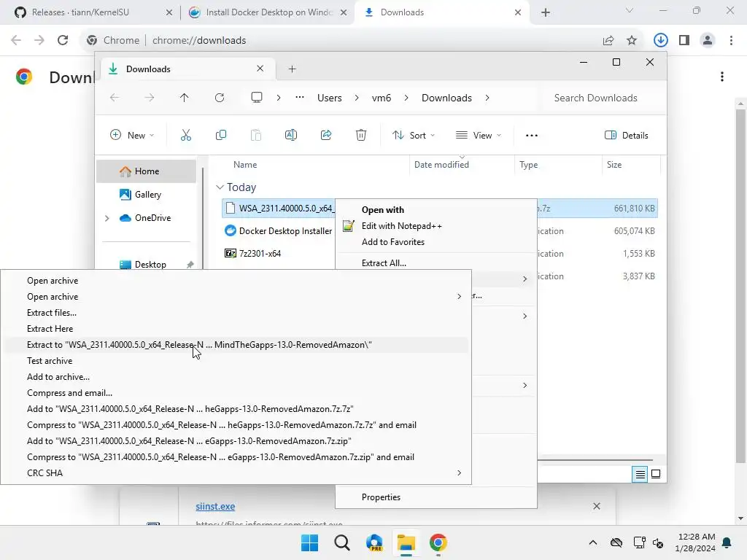The height and width of the screenshot is (560, 747).
Task: Open Chrome downloads bubble icon
Action: point(660,40)
